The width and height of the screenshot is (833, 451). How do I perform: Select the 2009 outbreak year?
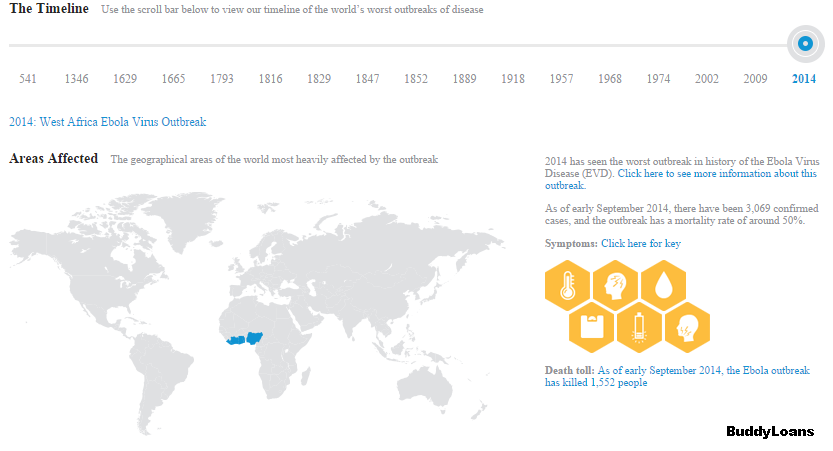[x=755, y=79]
